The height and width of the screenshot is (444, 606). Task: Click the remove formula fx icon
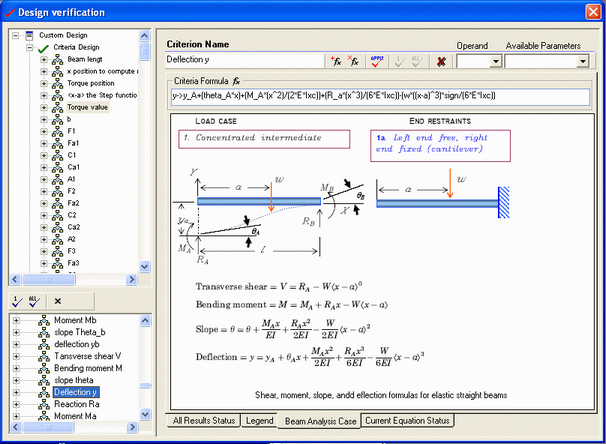353,61
